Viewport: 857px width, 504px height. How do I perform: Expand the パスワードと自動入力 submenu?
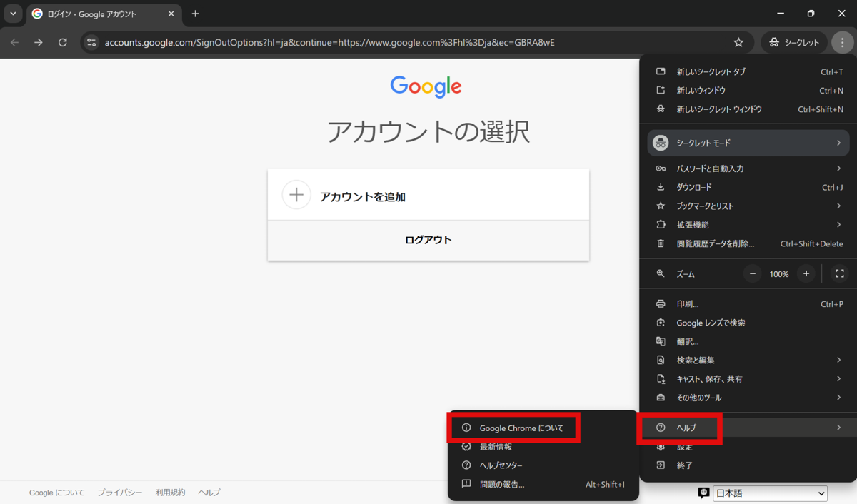[748, 168]
